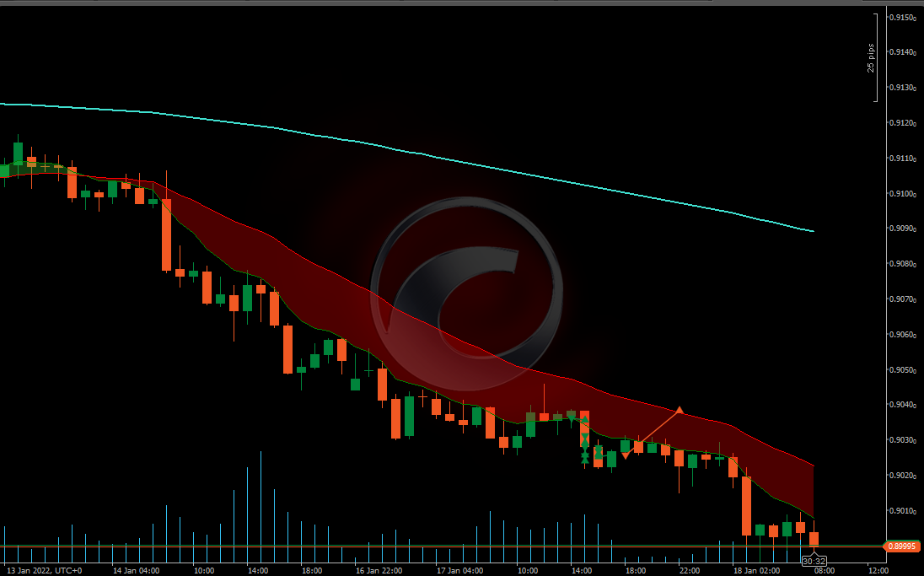This screenshot has width=924, height=576.
Task: Select the 0.9050 price axis value
Action: coord(902,370)
